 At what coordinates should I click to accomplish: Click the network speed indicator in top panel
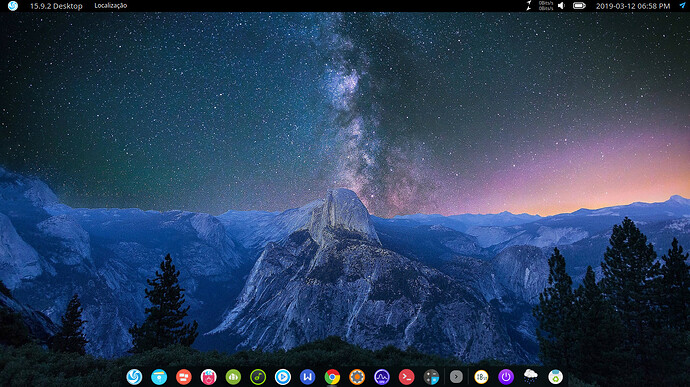pyautogui.click(x=540, y=6)
